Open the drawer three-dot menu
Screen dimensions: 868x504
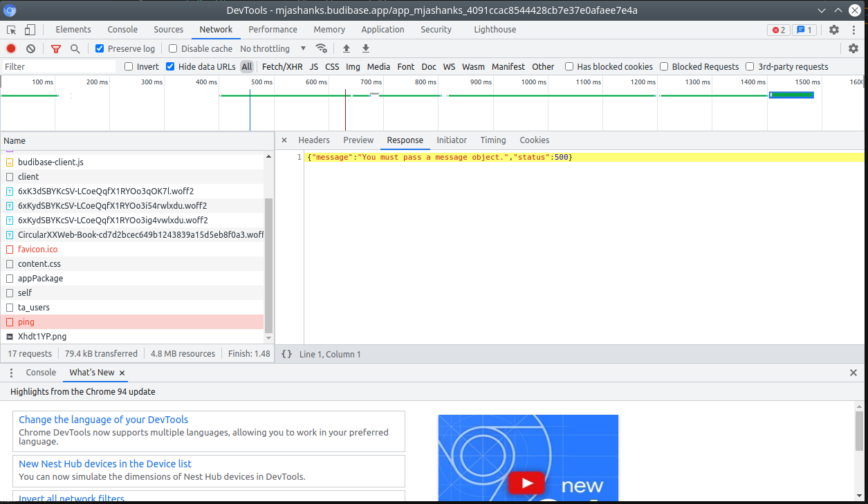coord(11,373)
